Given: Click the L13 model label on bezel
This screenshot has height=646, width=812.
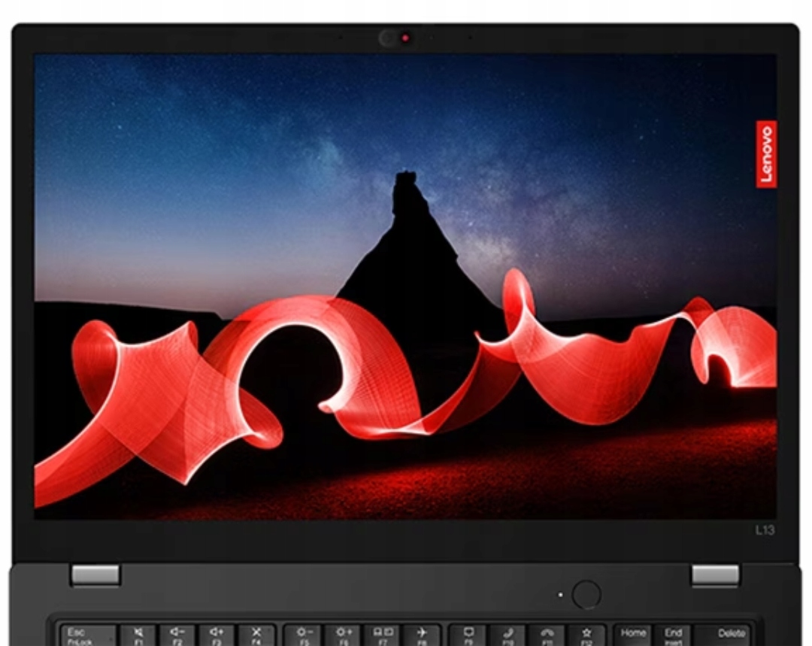Looking at the screenshot, I should coord(765,530).
